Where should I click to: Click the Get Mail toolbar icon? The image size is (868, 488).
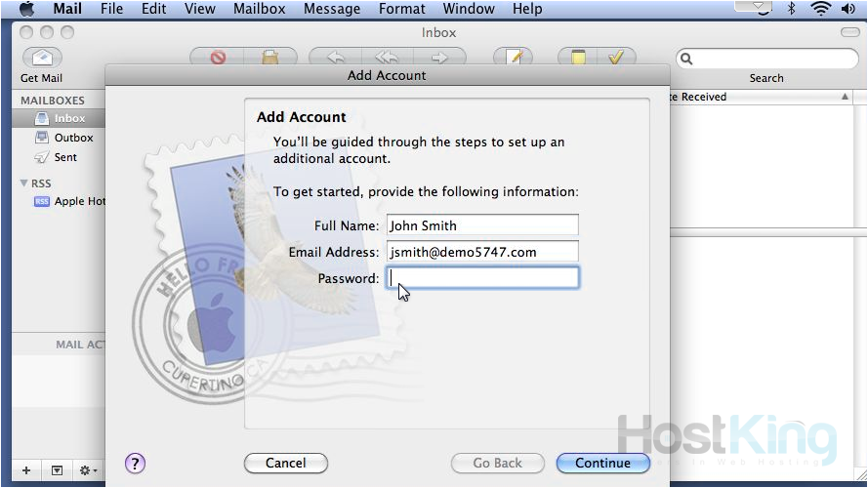click(41, 58)
